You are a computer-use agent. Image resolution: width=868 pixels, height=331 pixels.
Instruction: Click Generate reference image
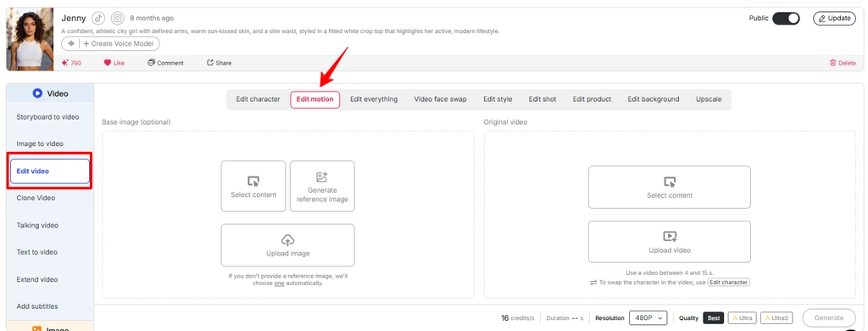(322, 186)
